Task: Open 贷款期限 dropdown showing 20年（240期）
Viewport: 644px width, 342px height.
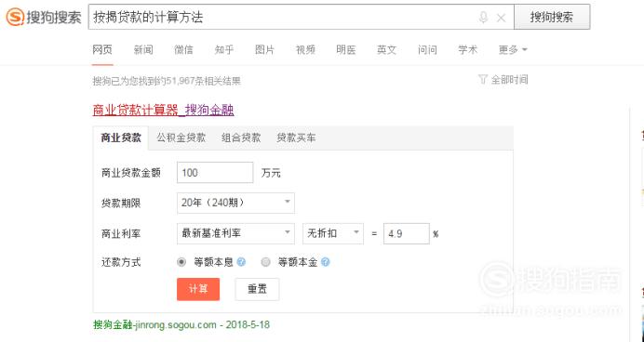Action: (235, 203)
